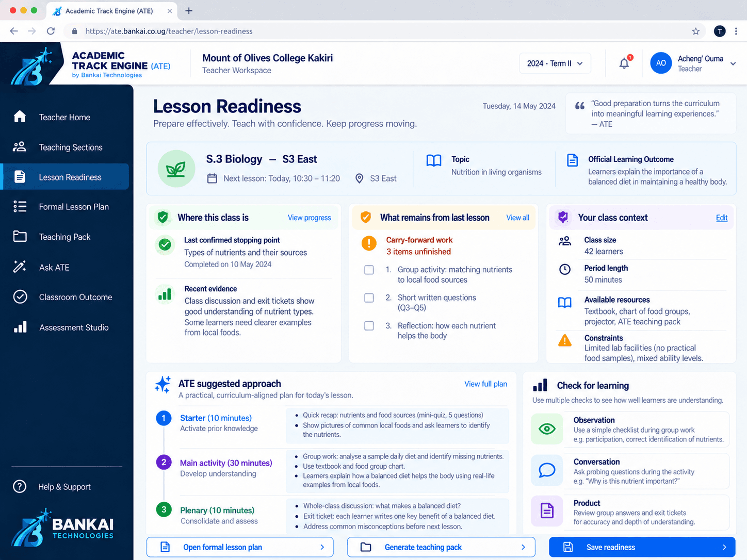The width and height of the screenshot is (747, 560).
Task: Go to Teaching Sections in the sidebar
Action: pyautogui.click(x=66, y=147)
